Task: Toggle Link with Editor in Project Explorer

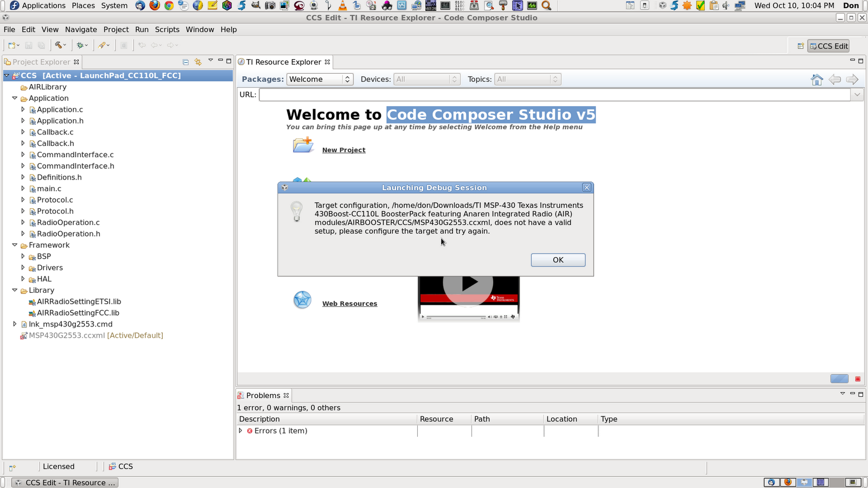Action: click(198, 62)
